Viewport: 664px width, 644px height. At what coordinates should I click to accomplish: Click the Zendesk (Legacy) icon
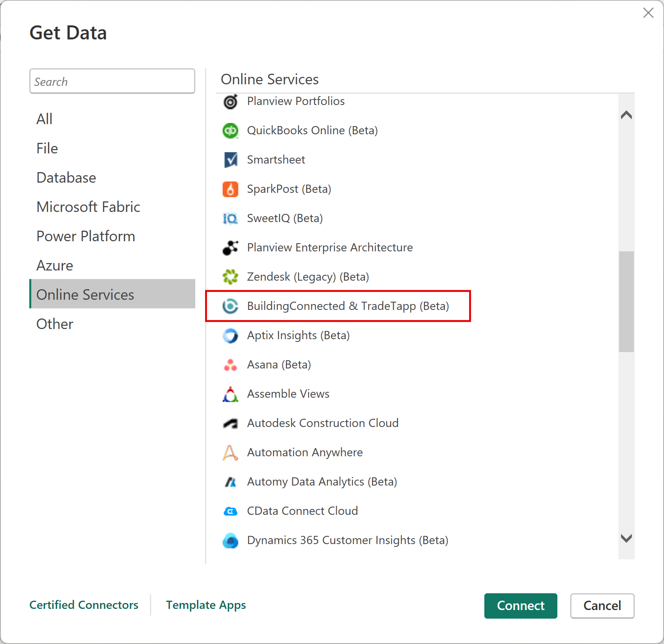pos(230,277)
